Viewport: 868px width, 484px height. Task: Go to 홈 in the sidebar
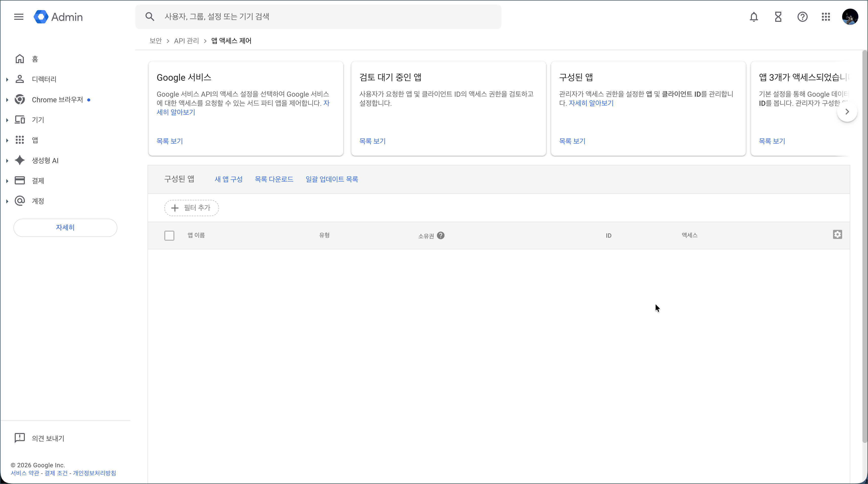coord(35,59)
